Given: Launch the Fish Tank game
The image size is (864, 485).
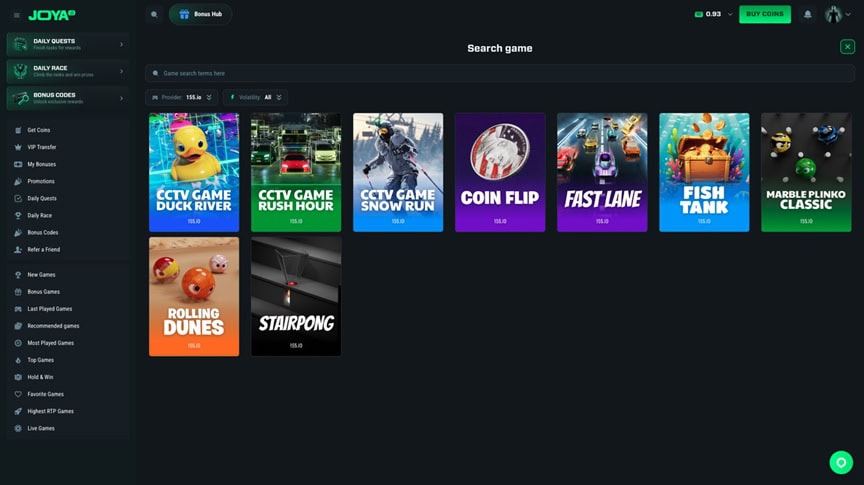Looking at the screenshot, I should tap(704, 172).
